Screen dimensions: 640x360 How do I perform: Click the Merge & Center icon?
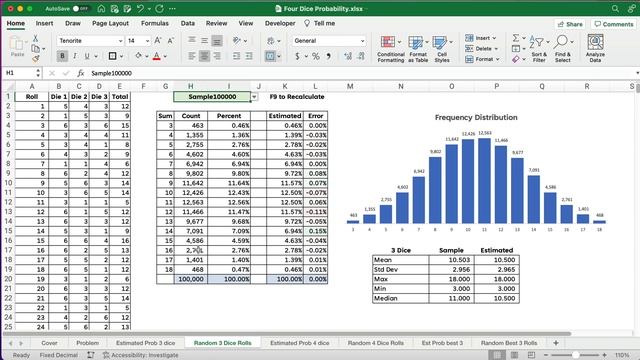coord(270,56)
